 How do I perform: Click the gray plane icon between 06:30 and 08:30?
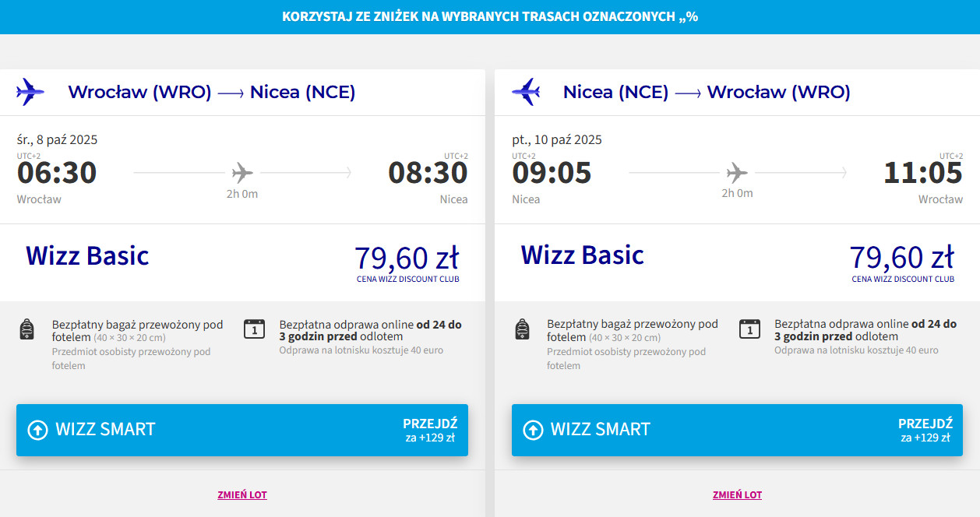click(242, 172)
